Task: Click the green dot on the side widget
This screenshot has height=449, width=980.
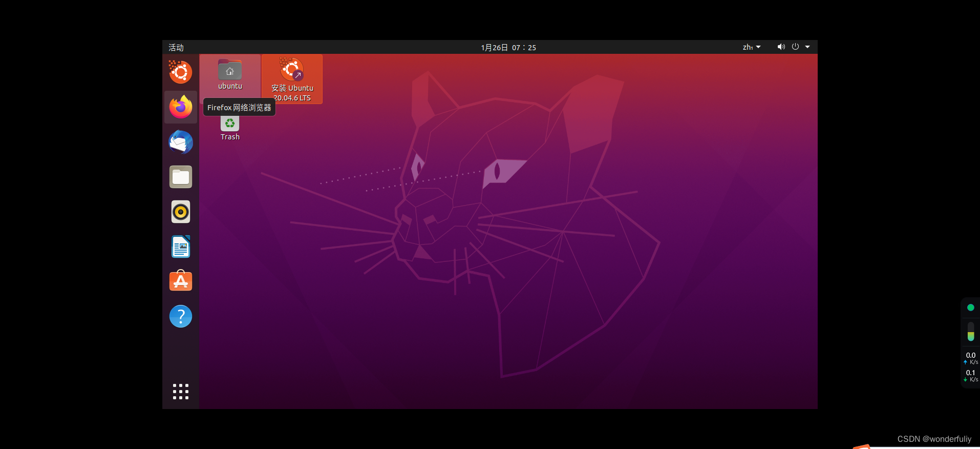Action: pos(970,308)
